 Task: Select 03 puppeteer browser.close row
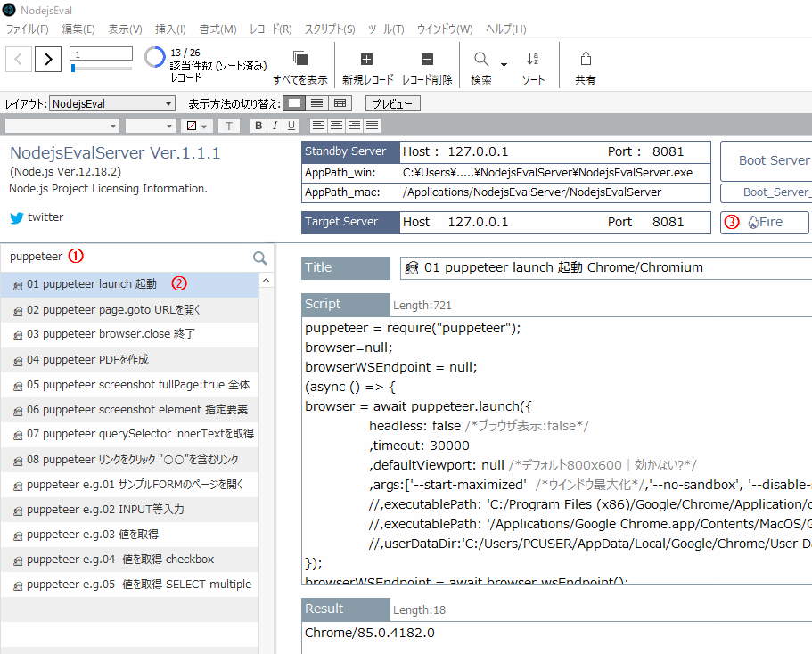point(129,334)
